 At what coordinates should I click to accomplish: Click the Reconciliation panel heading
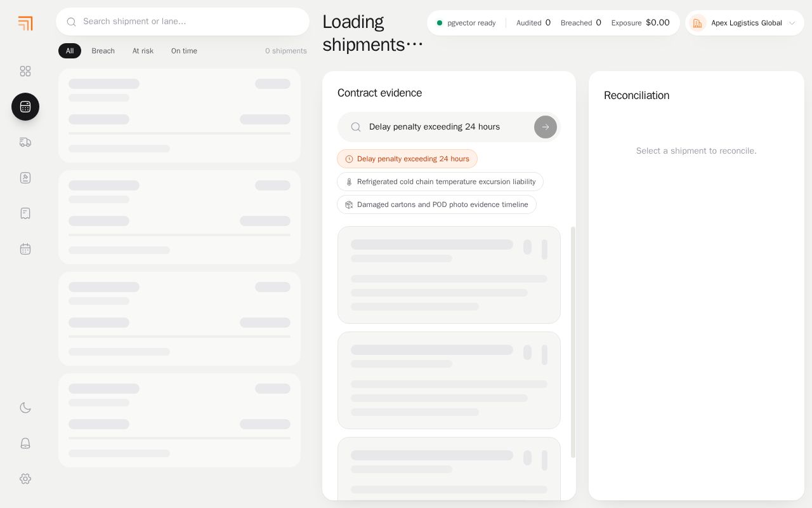[x=636, y=95]
